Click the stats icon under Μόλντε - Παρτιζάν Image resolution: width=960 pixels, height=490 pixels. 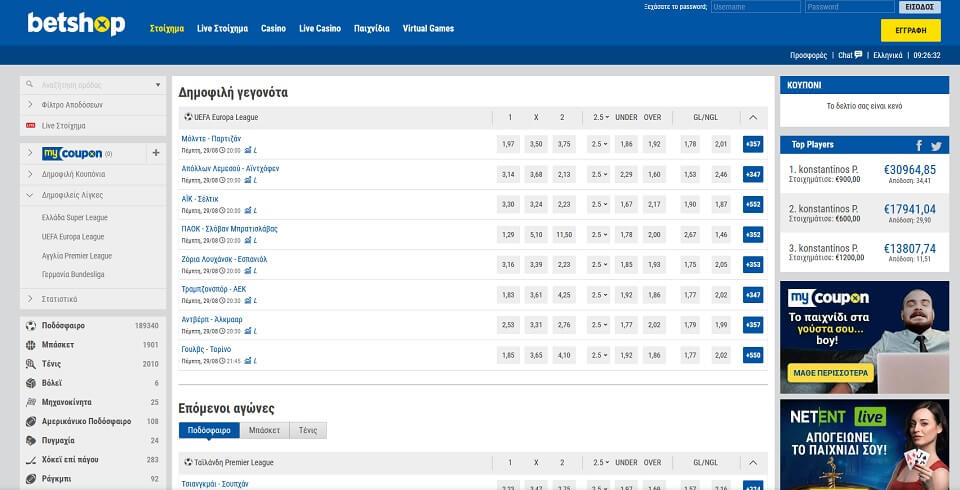click(x=248, y=150)
